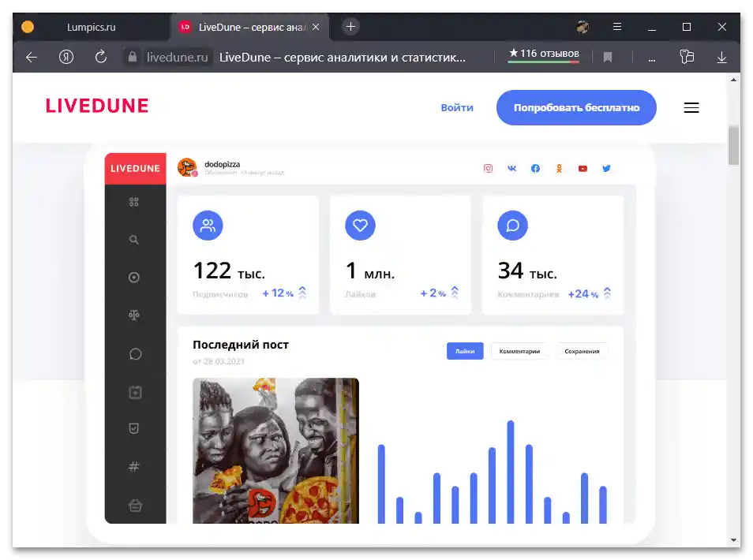The image size is (753, 560).
Task: Click the LIVEDUNE logo in dashboard sidebar
Action: (x=136, y=169)
